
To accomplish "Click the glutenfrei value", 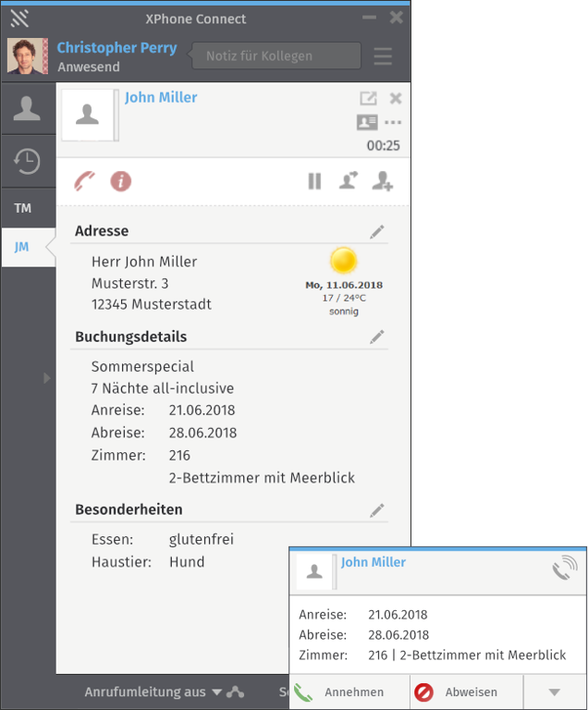I will [x=202, y=540].
